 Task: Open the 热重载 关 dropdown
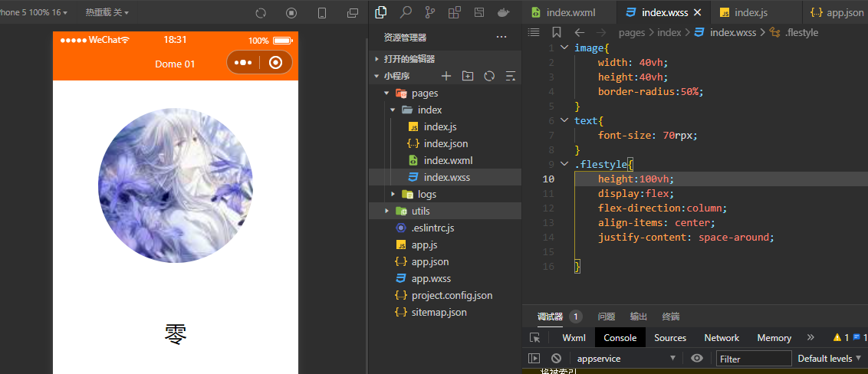(107, 12)
